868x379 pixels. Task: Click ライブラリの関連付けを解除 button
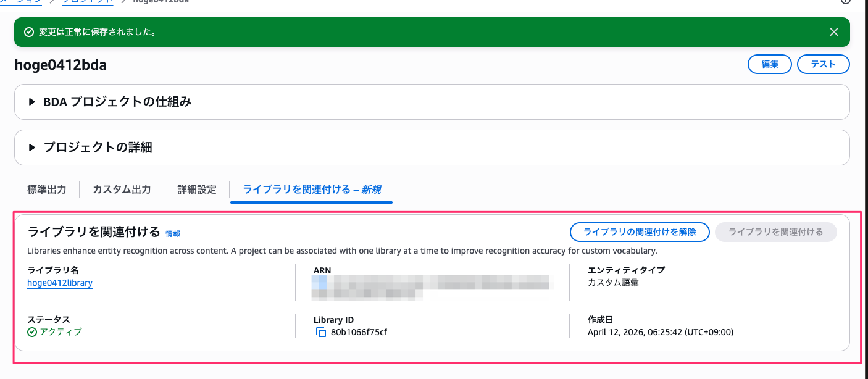point(639,232)
